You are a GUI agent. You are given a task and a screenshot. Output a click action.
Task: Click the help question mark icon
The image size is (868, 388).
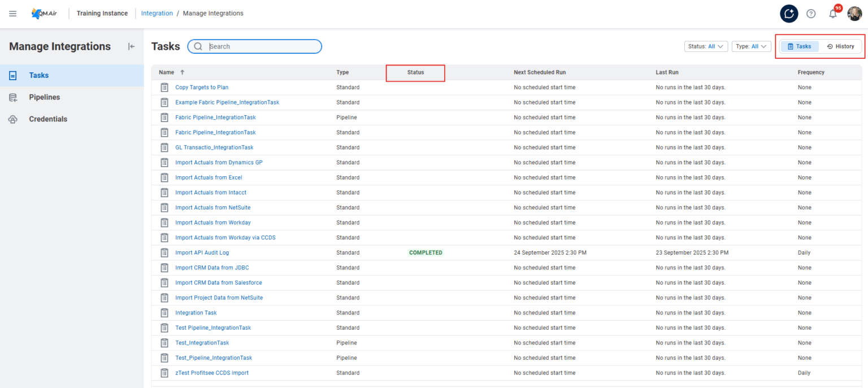pos(811,13)
